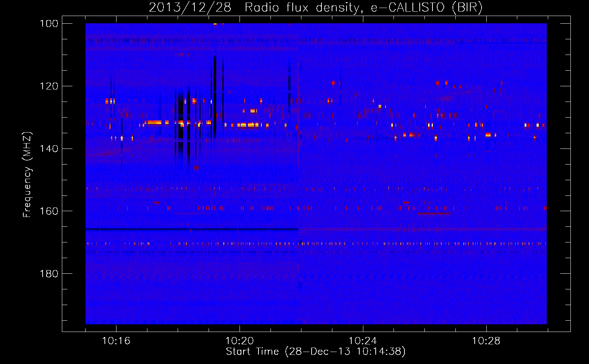The image size is (589, 364).
Task: Click the frequency tick label 140
Action: coord(49,149)
